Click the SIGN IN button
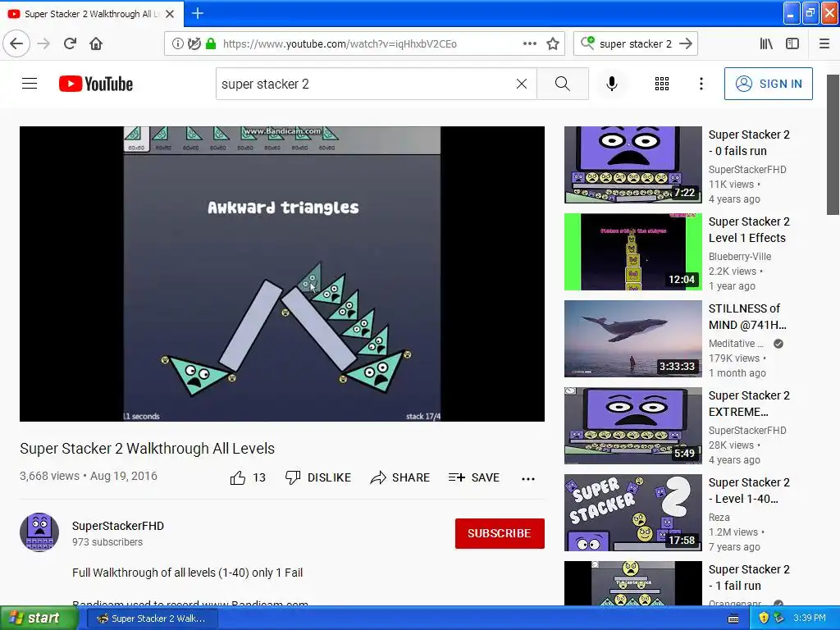Image resolution: width=840 pixels, height=630 pixels. [768, 84]
